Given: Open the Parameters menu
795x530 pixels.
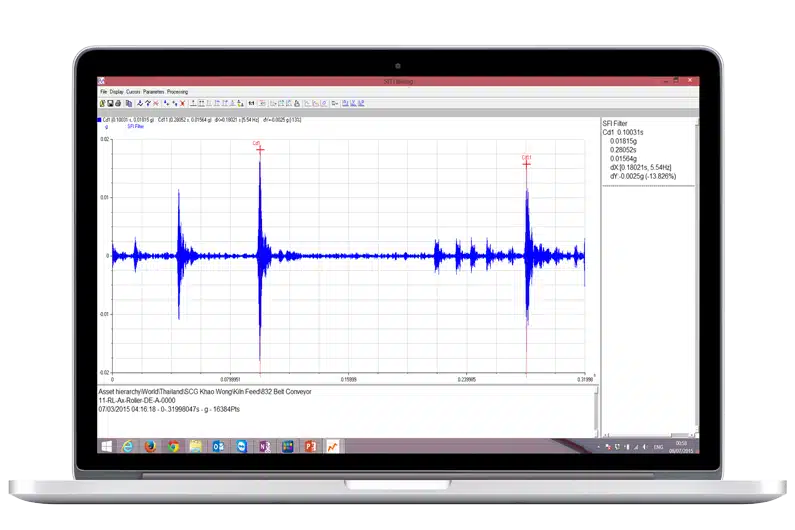Looking at the screenshot, I should [x=153, y=92].
